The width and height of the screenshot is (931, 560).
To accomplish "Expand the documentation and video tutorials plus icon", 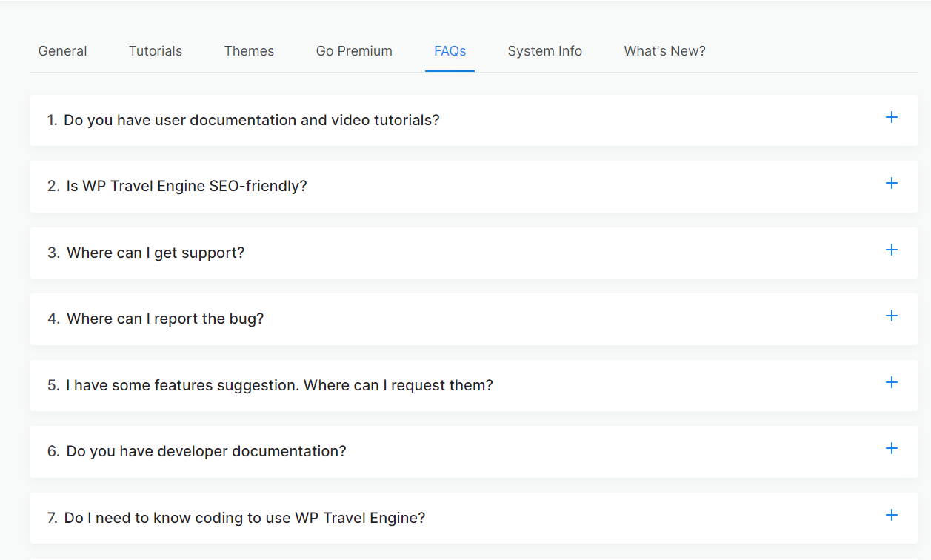I will tap(892, 117).
